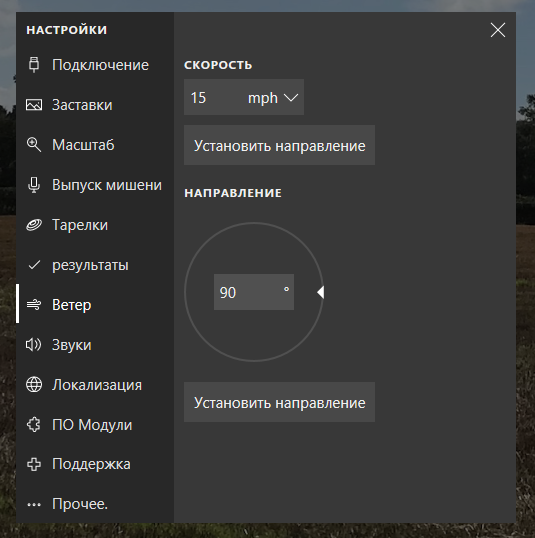Viewport: 535px width, 538px height.
Task: Click Установить направление button under speed
Action: 279,145
